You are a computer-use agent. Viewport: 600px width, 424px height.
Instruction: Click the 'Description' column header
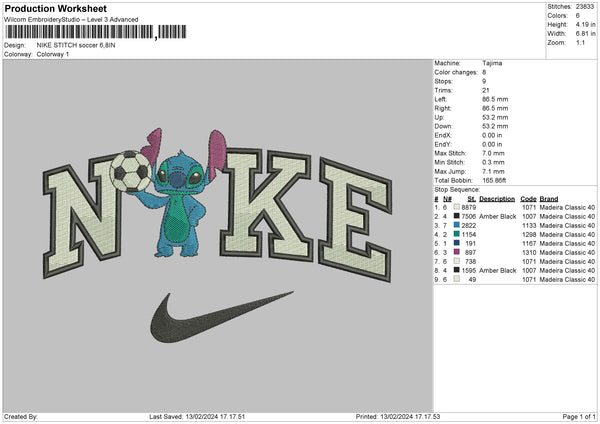[x=497, y=199]
